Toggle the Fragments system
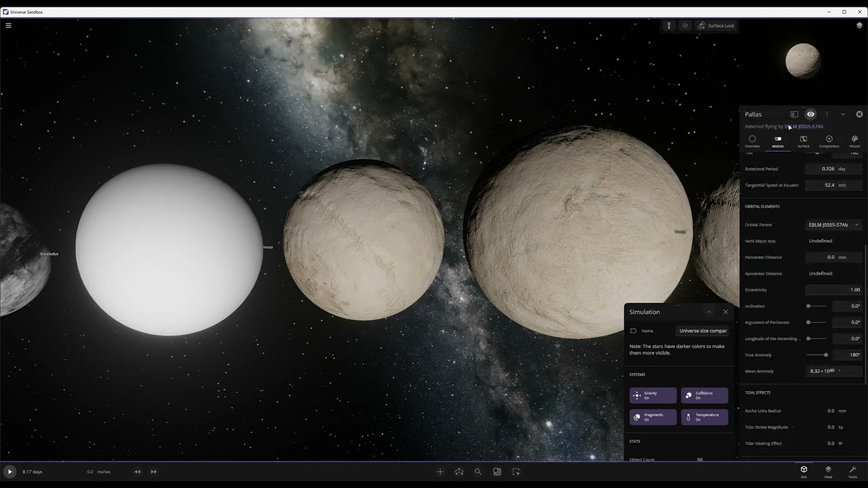Screen dimensions: 868x488 653,417
